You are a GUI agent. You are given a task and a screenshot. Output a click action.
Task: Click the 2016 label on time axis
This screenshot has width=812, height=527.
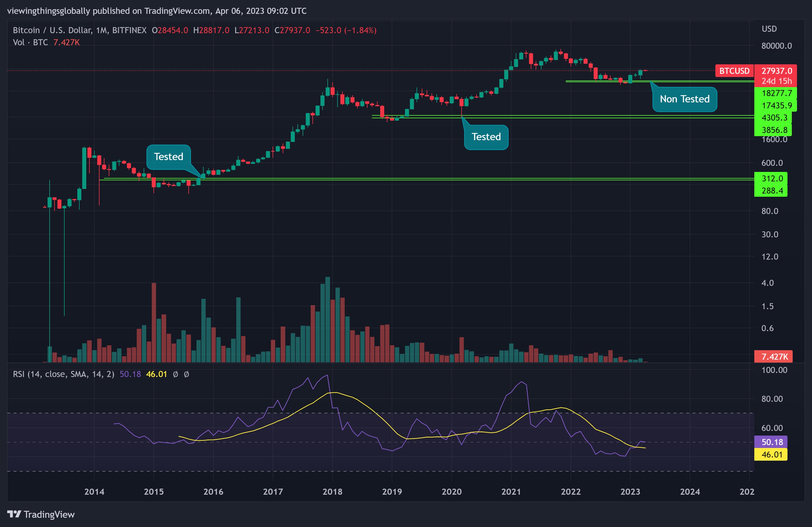[x=213, y=492]
